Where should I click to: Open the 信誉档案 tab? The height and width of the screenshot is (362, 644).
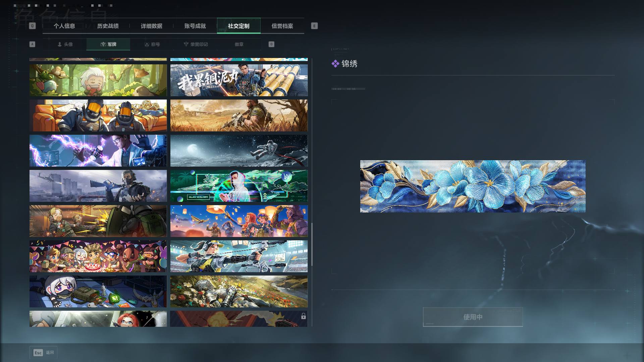(x=282, y=26)
